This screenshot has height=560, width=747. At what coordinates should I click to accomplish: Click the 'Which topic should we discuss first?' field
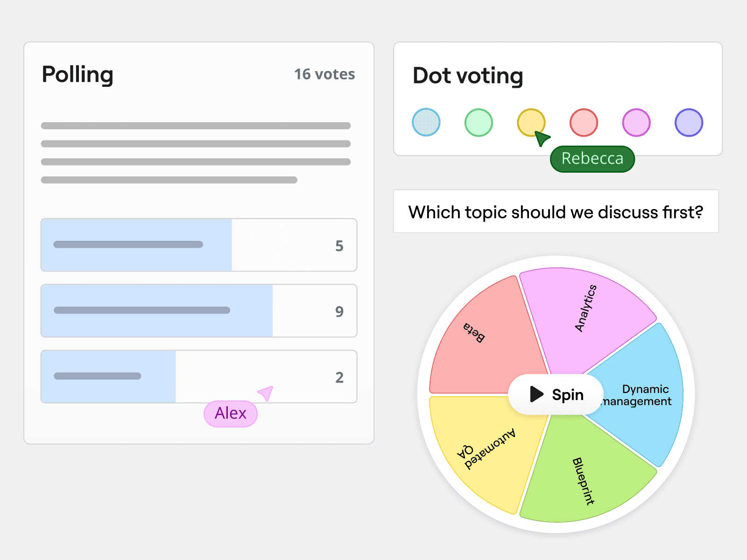pyautogui.click(x=556, y=212)
